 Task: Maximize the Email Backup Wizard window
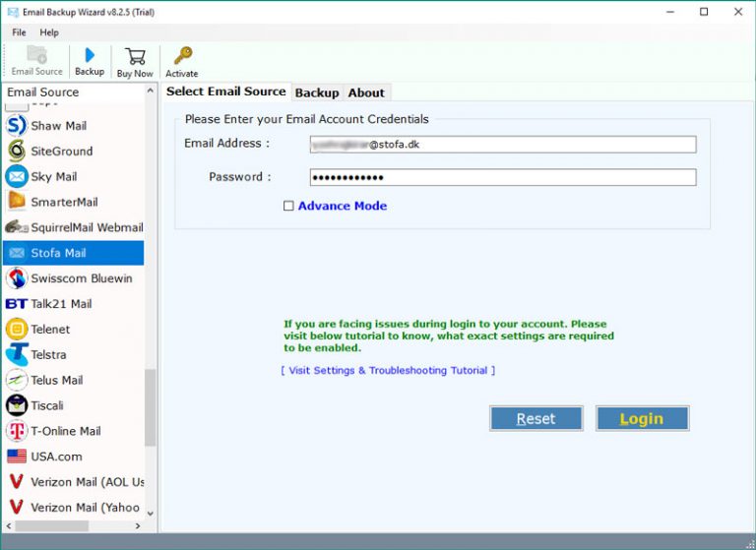[x=704, y=12]
